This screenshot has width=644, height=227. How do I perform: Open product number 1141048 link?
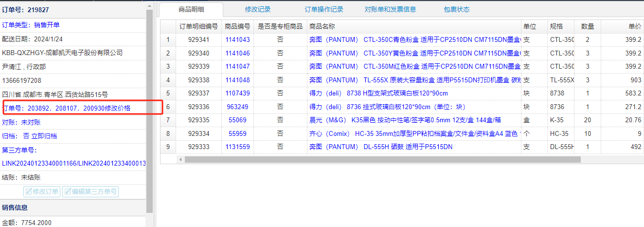[x=237, y=80]
